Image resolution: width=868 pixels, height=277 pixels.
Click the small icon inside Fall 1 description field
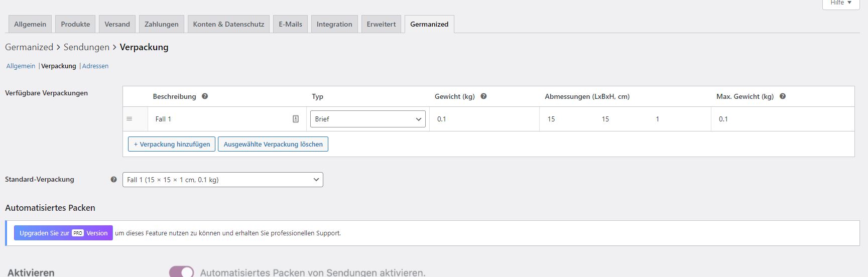tap(296, 119)
